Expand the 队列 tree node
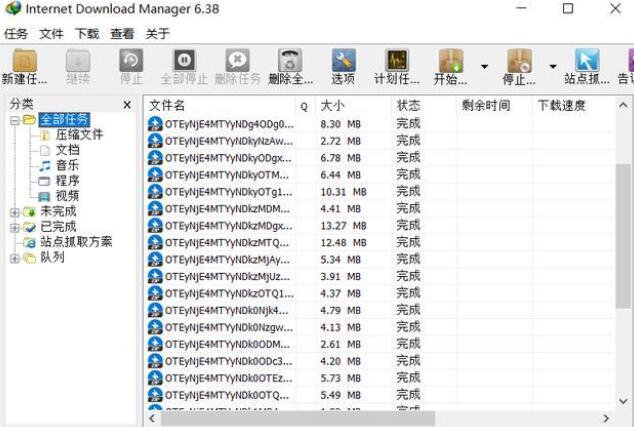The image size is (634, 427). (x=14, y=258)
